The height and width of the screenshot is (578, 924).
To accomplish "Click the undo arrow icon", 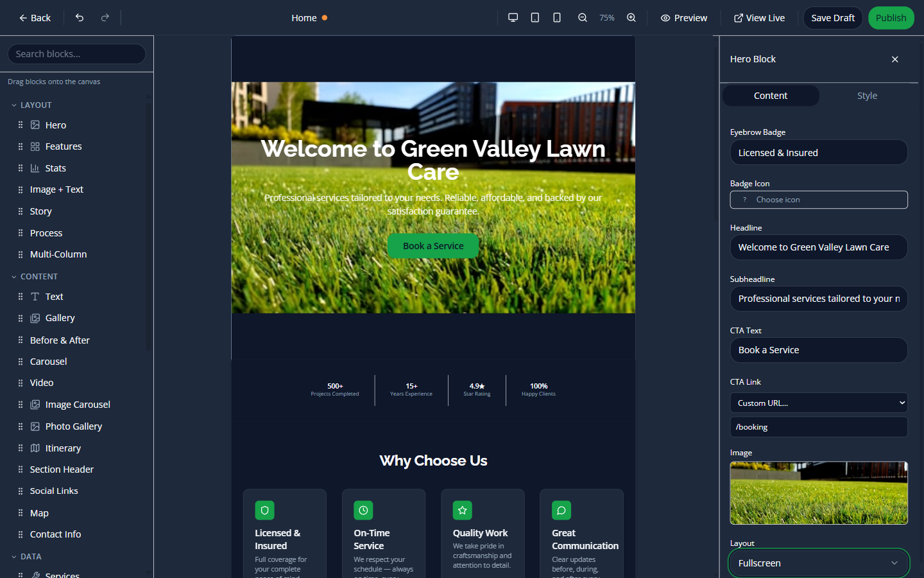I will tap(79, 17).
